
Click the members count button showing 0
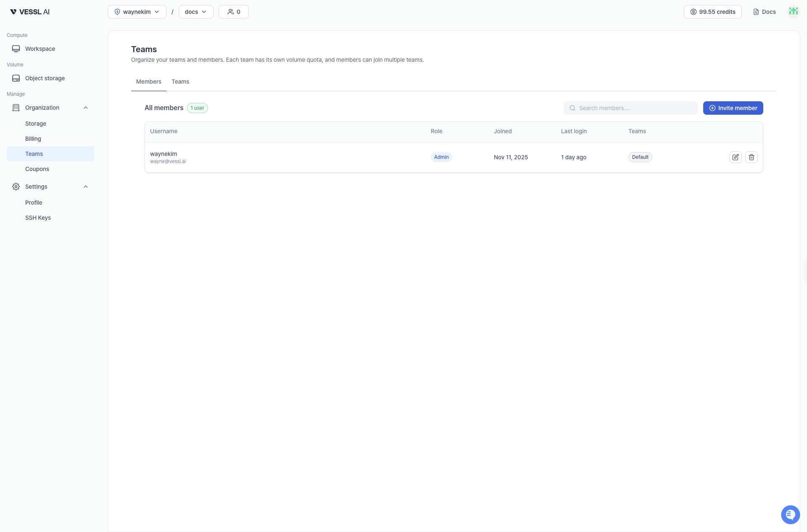click(234, 12)
